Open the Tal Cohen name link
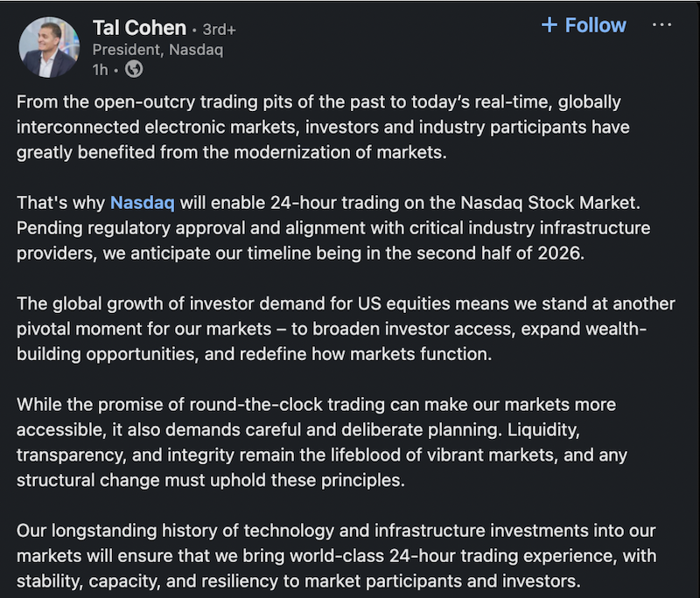The image size is (700, 598). click(137, 28)
